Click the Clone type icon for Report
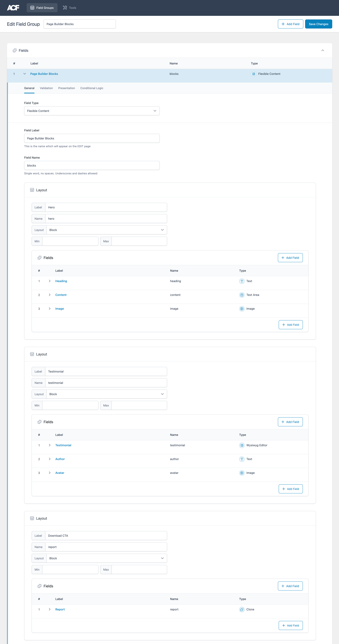Image resolution: width=339 pixels, height=644 pixels. [242, 609]
